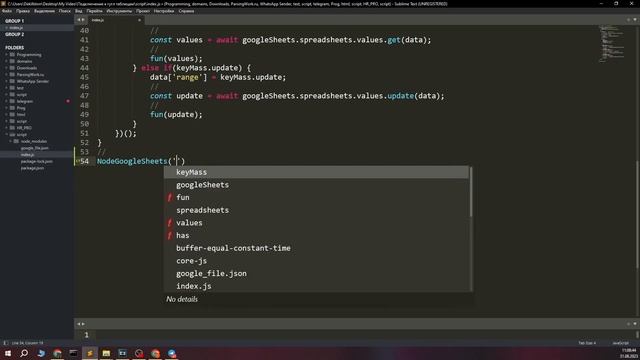Open the Поиск menu

tap(65, 11)
